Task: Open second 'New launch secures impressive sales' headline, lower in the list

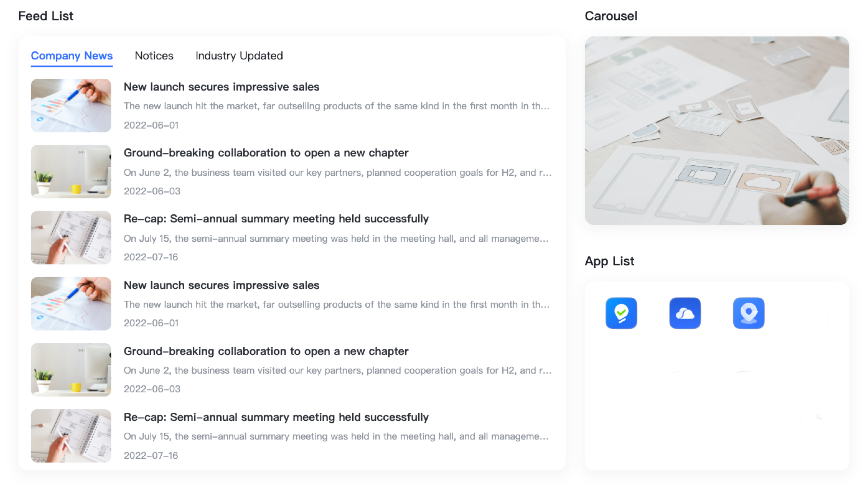Action: (221, 285)
